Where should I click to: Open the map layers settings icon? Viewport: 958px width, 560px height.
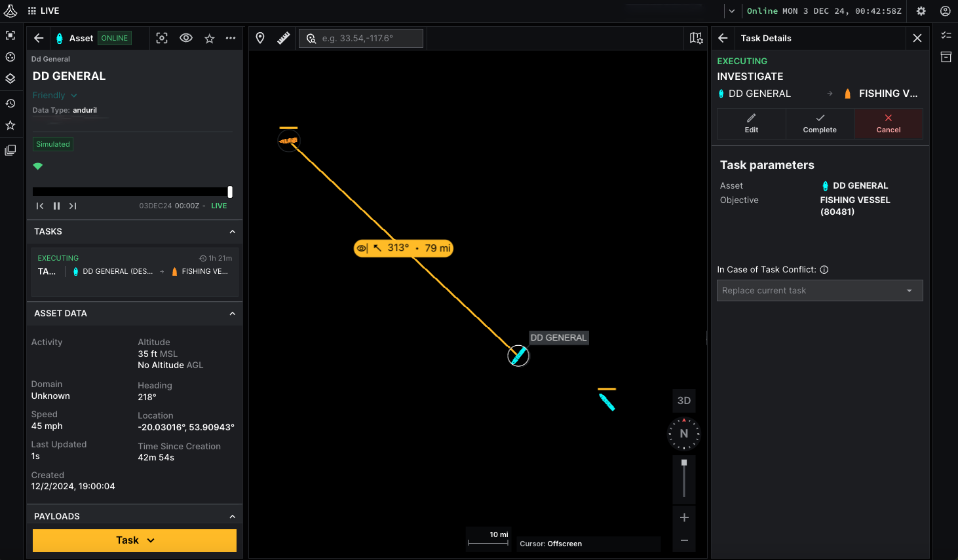pos(696,39)
